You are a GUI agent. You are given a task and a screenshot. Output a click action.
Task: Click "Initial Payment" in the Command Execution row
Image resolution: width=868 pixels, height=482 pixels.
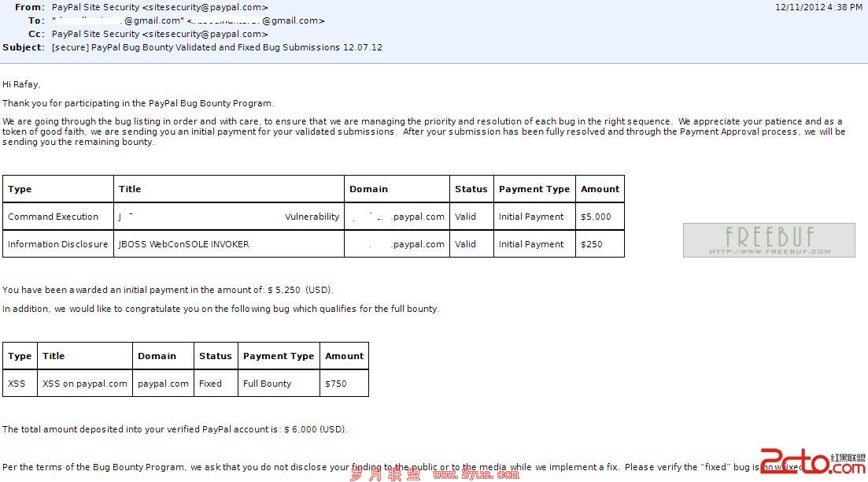(531, 217)
